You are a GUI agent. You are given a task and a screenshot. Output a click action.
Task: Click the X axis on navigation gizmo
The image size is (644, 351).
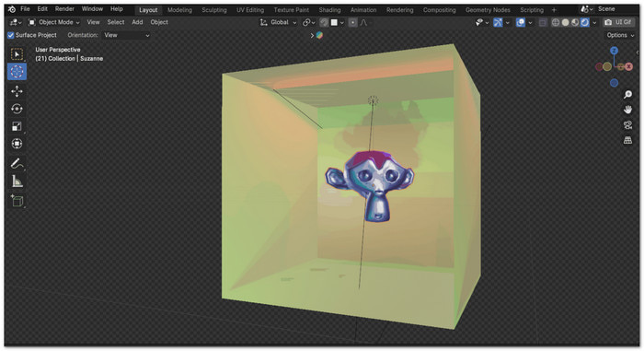pyautogui.click(x=628, y=66)
